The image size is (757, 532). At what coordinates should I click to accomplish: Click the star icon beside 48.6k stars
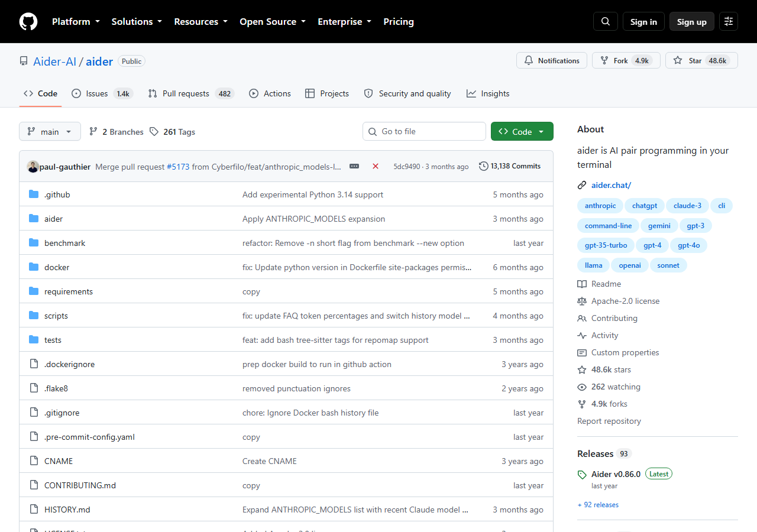pyautogui.click(x=582, y=369)
